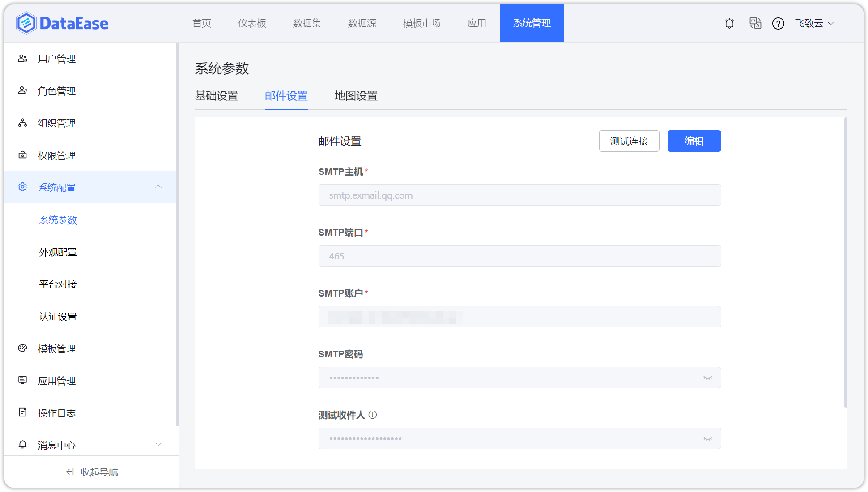The image size is (868, 492).
Task: Switch to the 基础设置 tab
Action: coord(217,96)
